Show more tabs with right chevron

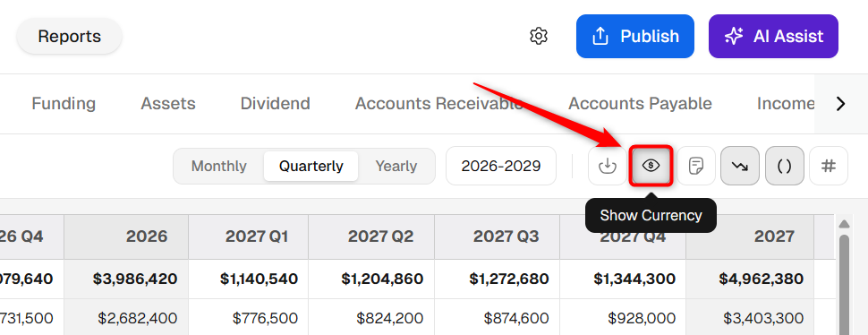(840, 104)
